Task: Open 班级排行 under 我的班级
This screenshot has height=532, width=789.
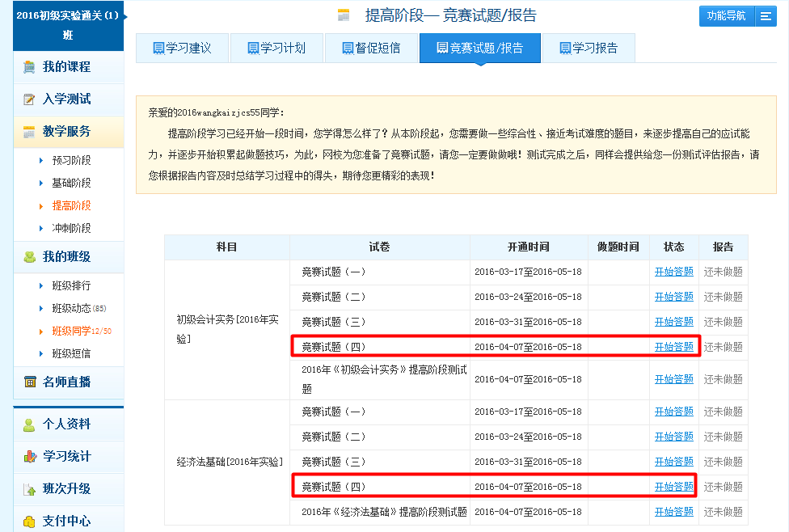Action: (71, 285)
